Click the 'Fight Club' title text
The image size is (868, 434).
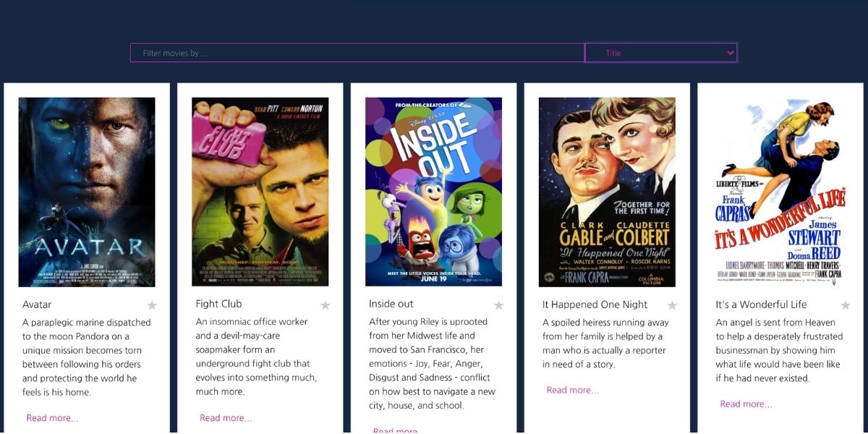point(218,304)
